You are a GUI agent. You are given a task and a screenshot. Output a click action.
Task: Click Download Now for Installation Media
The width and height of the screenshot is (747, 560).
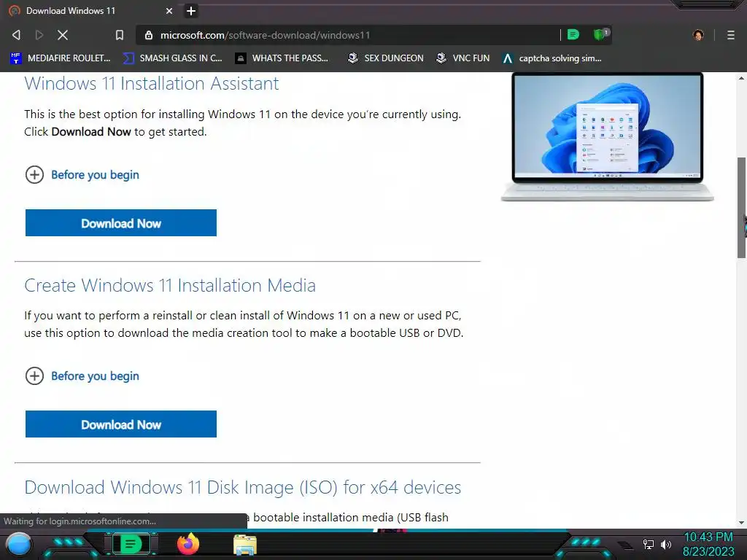coord(121,424)
